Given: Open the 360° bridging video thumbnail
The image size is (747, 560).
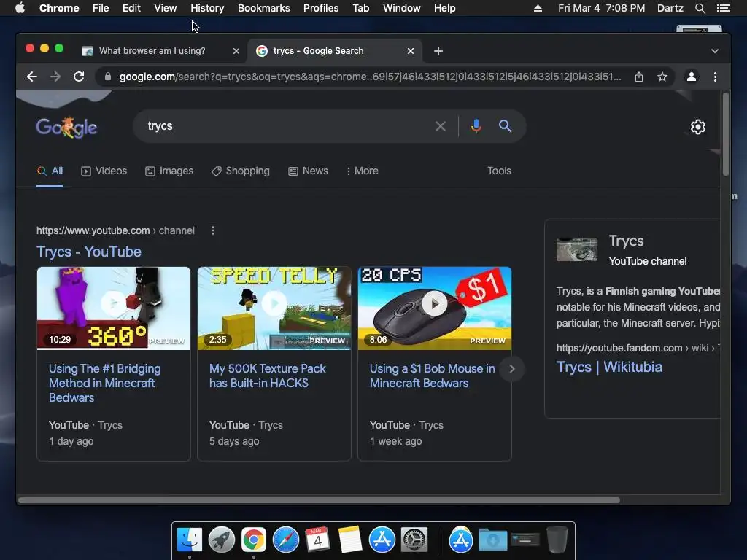Looking at the screenshot, I should 113,308.
